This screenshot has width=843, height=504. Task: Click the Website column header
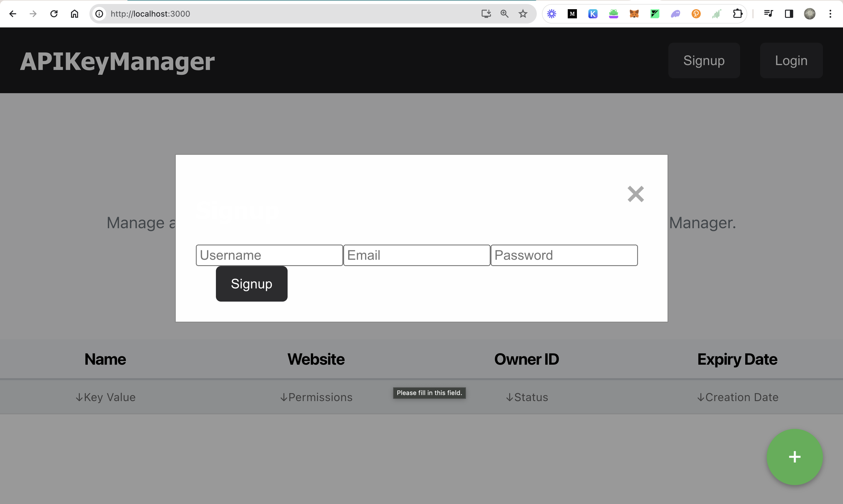pos(316,359)
